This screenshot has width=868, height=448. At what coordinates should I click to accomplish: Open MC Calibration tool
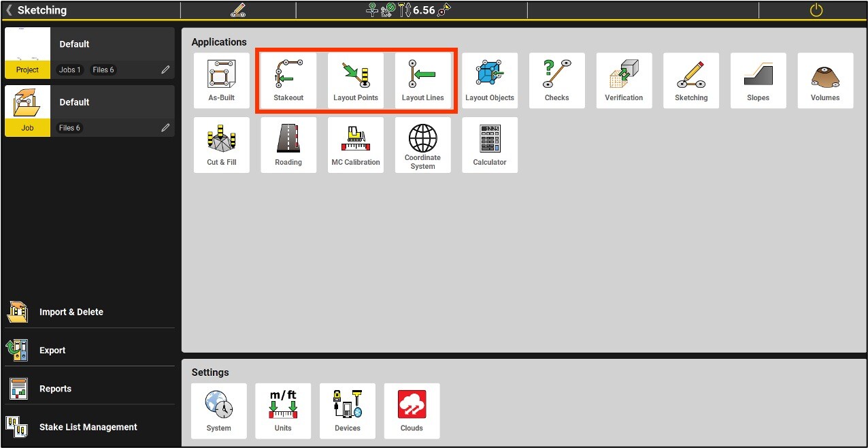point(356,145)
